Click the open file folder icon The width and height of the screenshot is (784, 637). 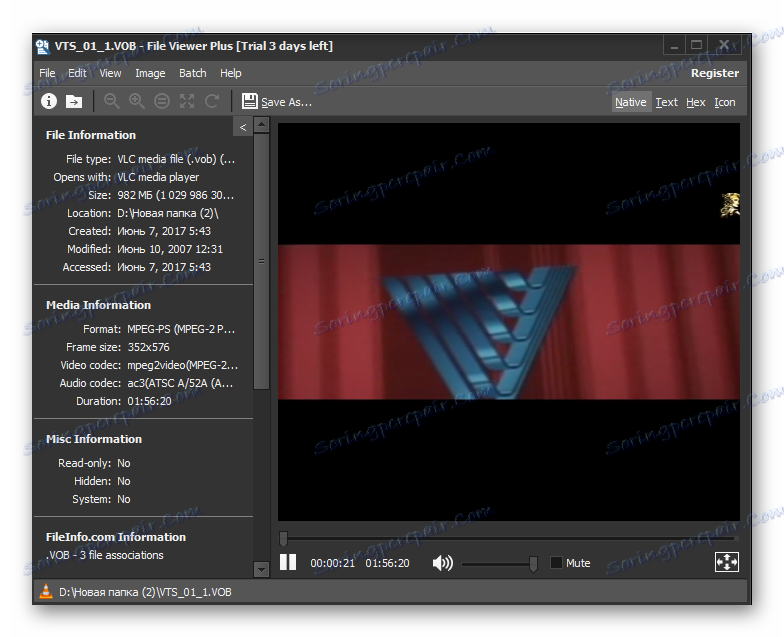point(74,102)
